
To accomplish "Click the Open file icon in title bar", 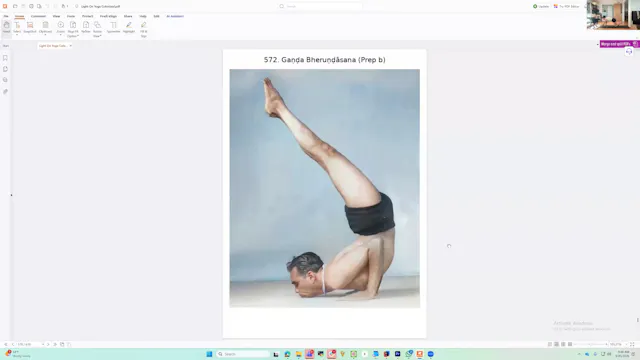I will [x=15, y=6].
